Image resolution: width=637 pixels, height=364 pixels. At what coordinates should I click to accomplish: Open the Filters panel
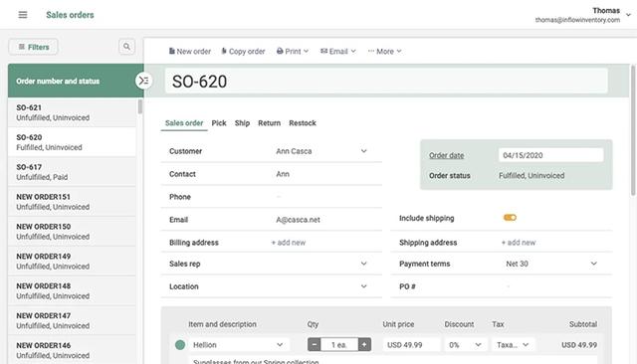coord(33,47)
